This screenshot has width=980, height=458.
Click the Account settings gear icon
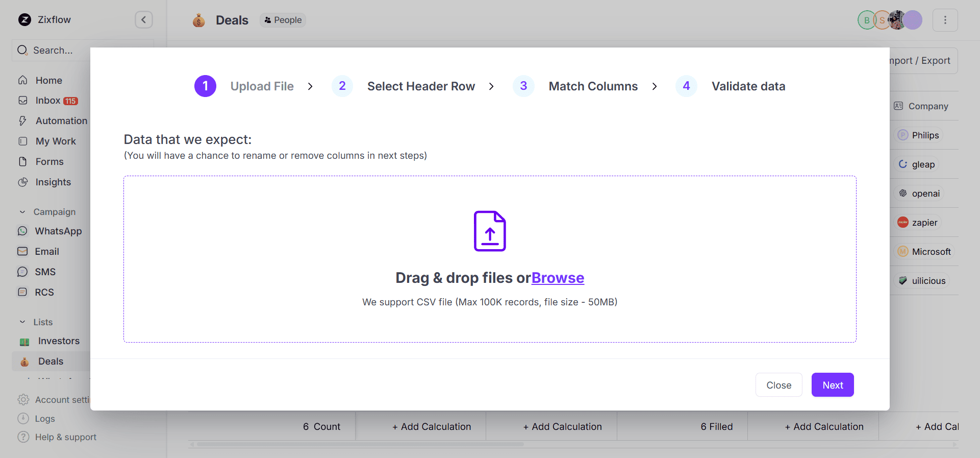click(23, 400)
